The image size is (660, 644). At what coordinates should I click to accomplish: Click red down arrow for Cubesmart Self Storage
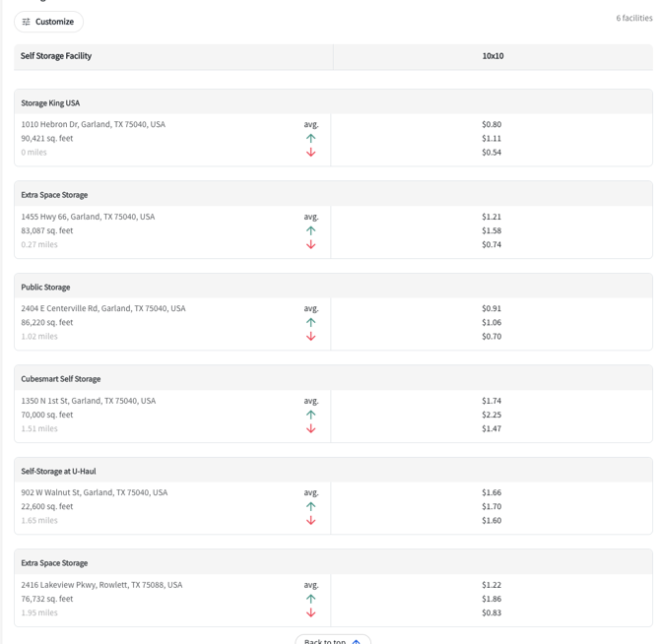311,428
